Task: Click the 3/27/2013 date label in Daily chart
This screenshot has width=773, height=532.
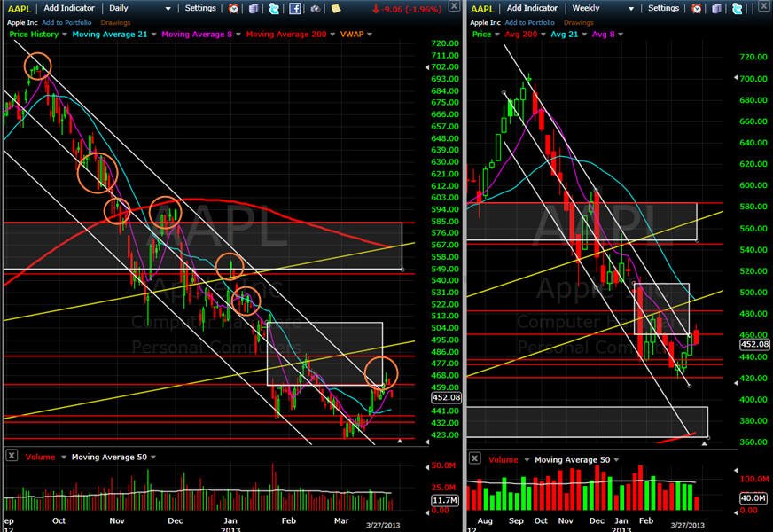Action: click(383, 525)
